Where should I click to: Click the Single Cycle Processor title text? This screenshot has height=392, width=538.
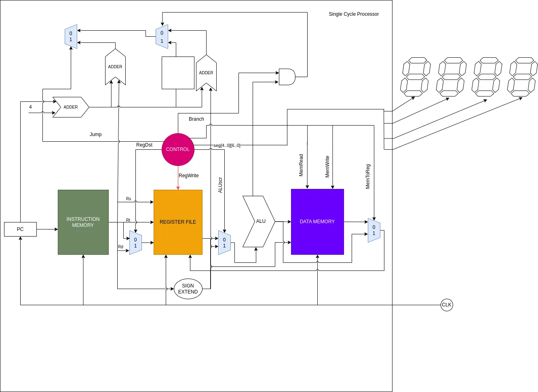pos(354,14)
